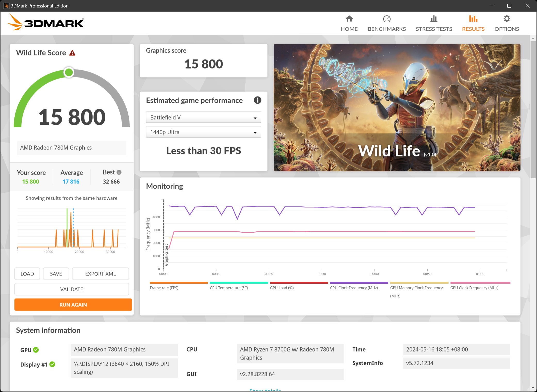Click the Monitoring panel heading
Screen dimensions: 537x392
tap(165, 186)
